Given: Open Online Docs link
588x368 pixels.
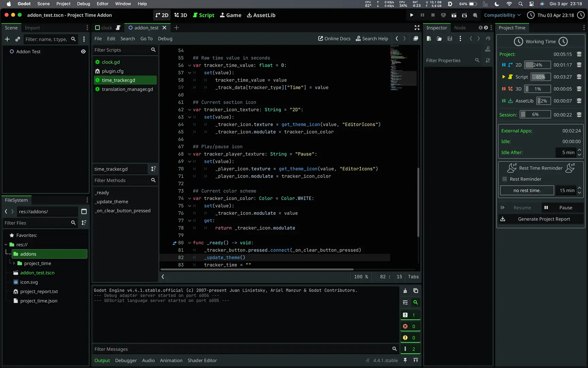Looking at the screenshot, I should (334, 39).
